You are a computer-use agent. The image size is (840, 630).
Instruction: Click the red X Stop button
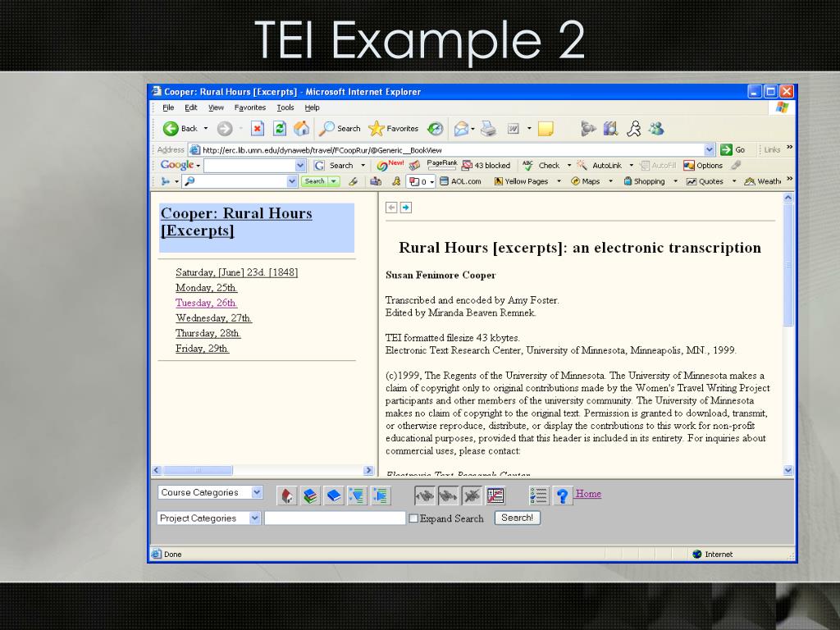pos(258,129)
